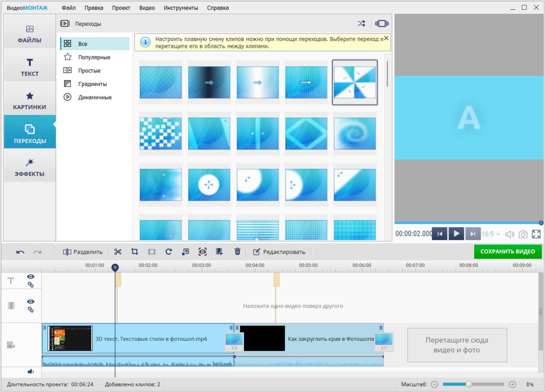Click the undo arrow icon
Screen dimensions: 545x392
tap(20, 252)
